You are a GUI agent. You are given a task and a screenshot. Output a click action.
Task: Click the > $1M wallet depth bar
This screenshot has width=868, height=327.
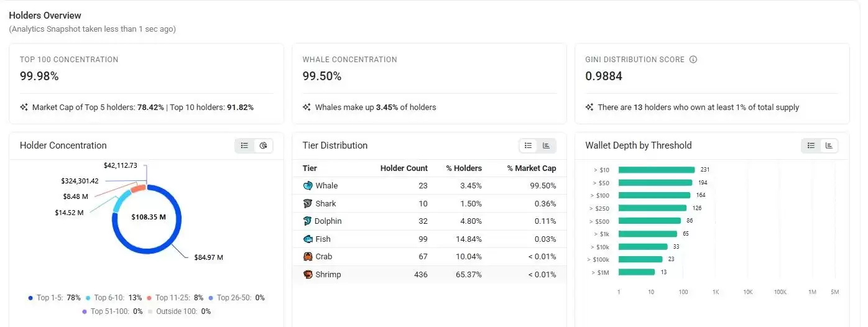click(x=637, y=272)
